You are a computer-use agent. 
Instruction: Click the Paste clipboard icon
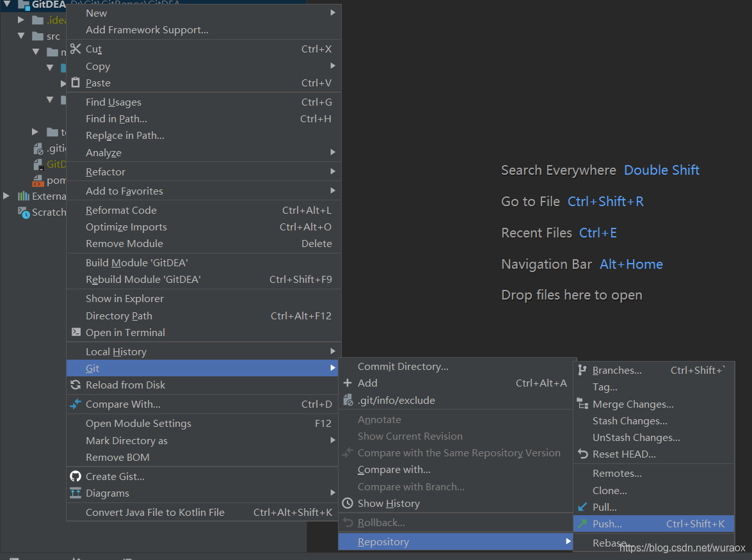click(76, 83)
